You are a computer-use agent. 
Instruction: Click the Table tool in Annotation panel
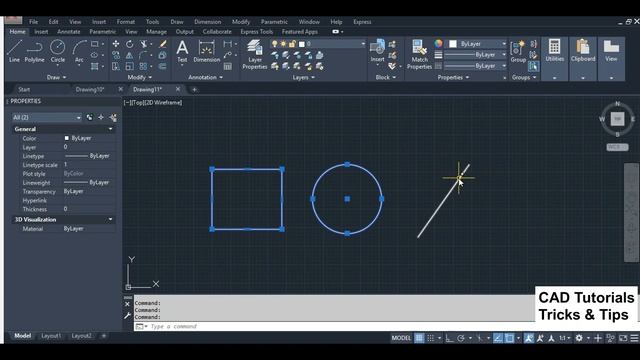point(228,66)
